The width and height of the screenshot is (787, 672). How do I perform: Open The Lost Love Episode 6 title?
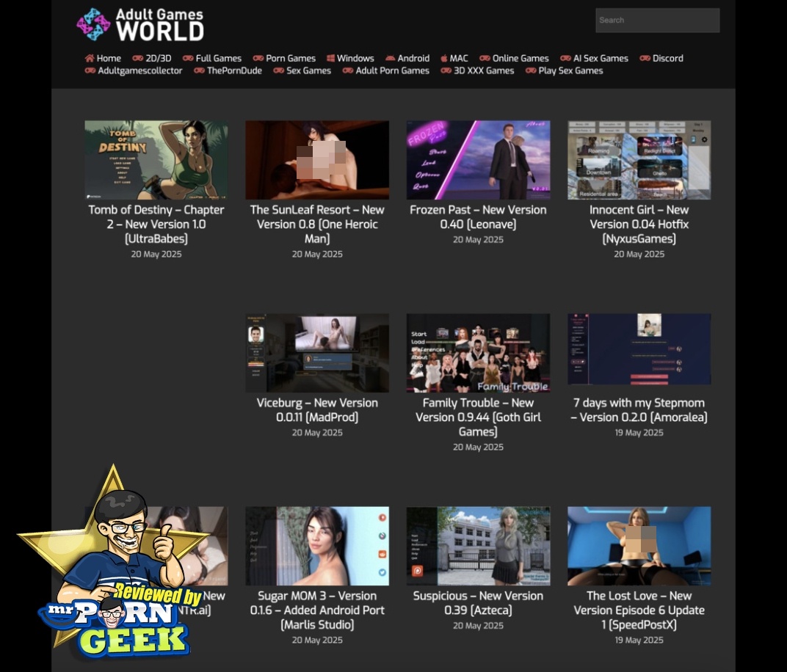point(639,610)
